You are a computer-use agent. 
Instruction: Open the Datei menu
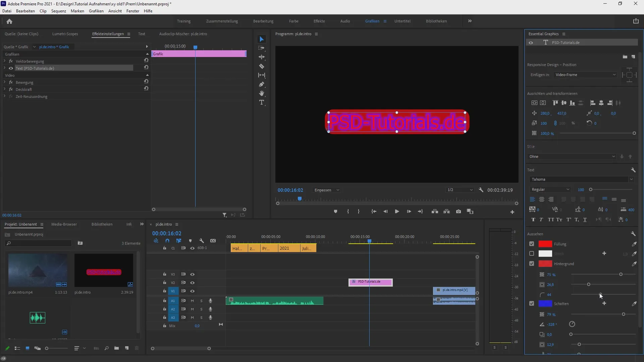click(7, 11)
